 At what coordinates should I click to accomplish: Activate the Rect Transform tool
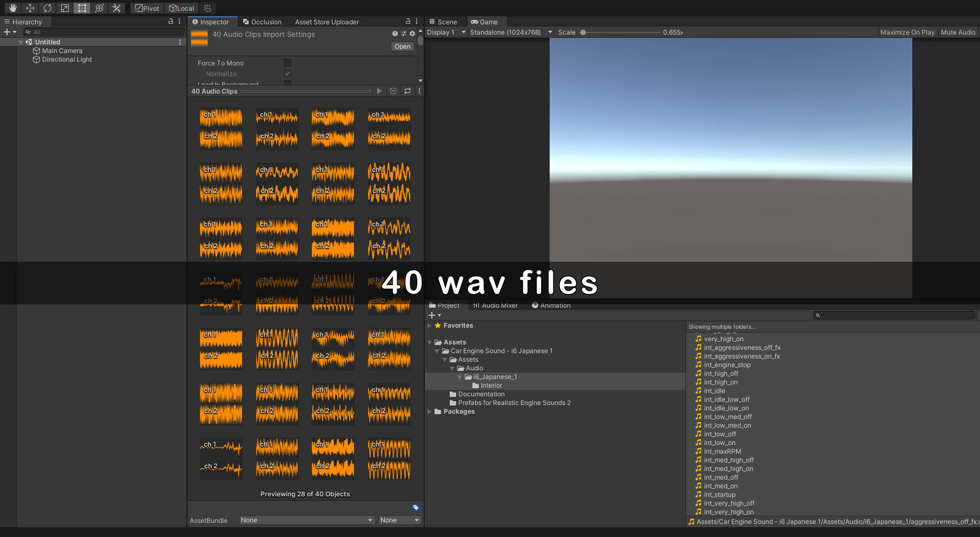pos(82,8)
